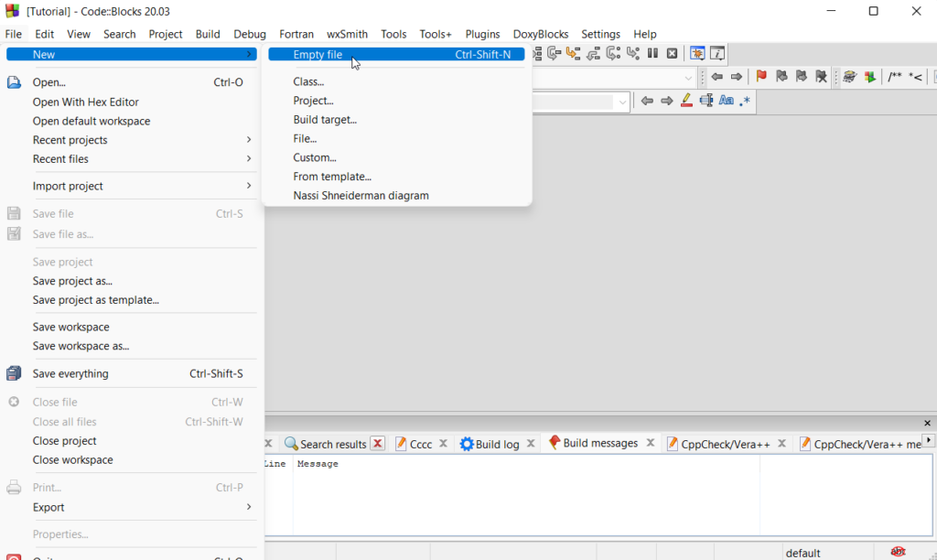Viewport: 937px width, 560px height.
Task: Select Empty file in the New submenu
Action: [396, 54]
